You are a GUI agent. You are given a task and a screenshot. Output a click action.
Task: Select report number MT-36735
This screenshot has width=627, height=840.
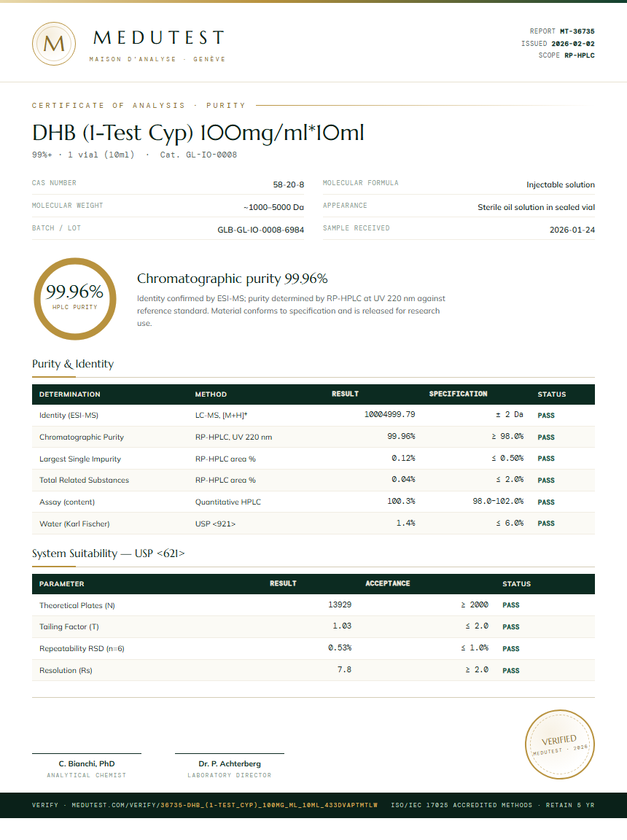point(577,31)
